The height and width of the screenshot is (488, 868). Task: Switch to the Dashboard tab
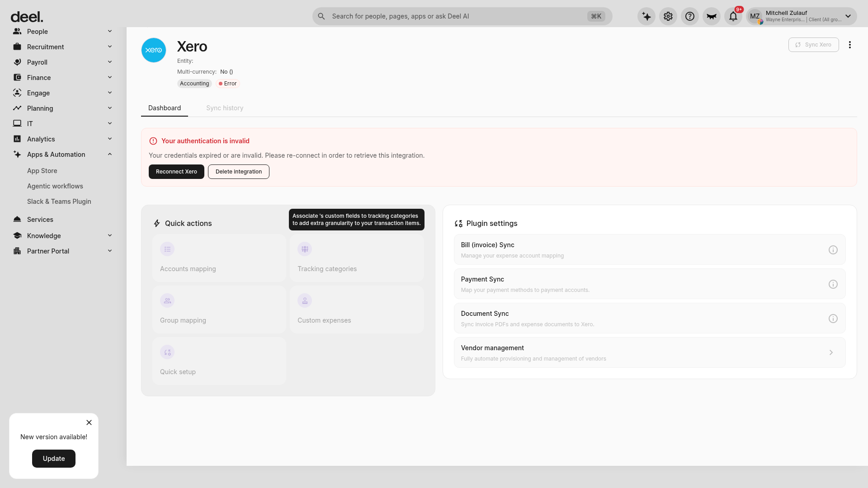(165, 108)
